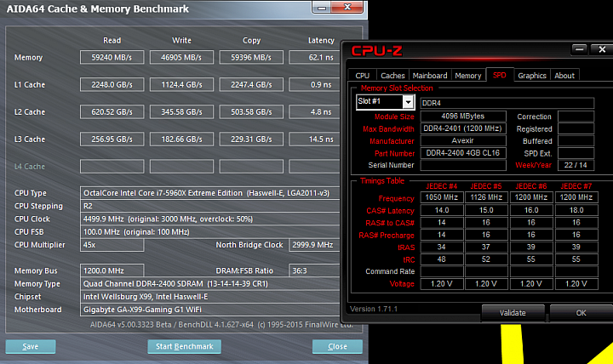This screenshot has width=613, height=364.
Task: Click the CPU Multiplier value 45x
Action: tap(112, 245)
